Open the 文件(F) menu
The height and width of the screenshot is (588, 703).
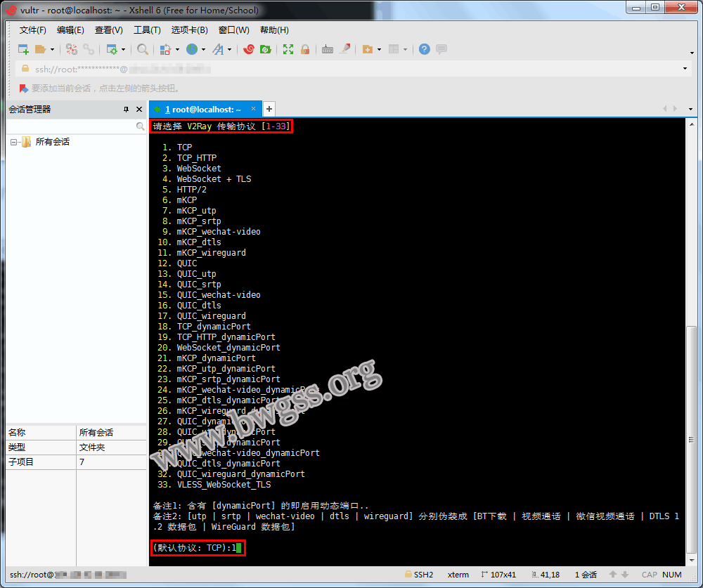[32, 30]
